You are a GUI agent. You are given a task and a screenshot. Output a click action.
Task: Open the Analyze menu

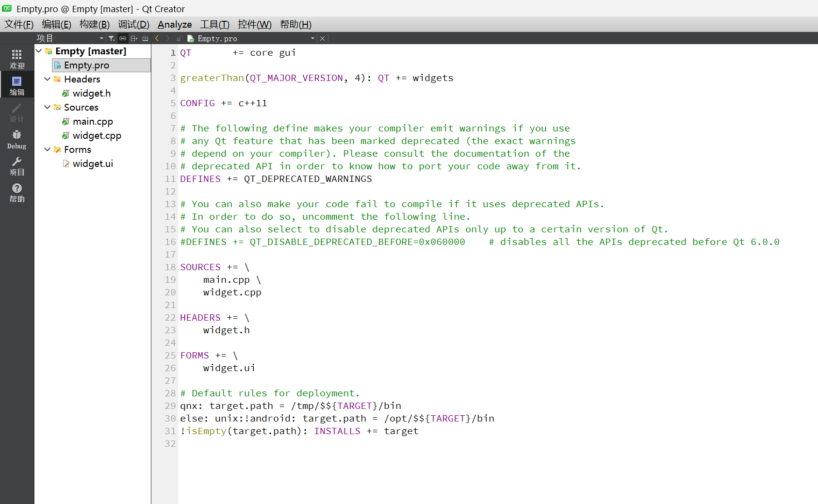175,24
